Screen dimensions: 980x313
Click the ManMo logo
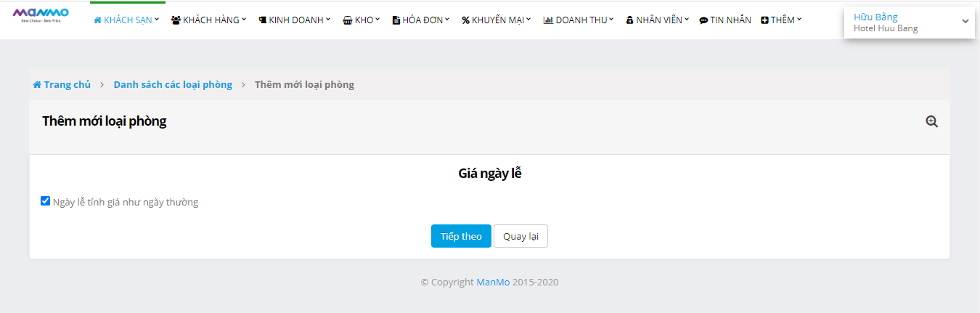click(x=41, y=15)
